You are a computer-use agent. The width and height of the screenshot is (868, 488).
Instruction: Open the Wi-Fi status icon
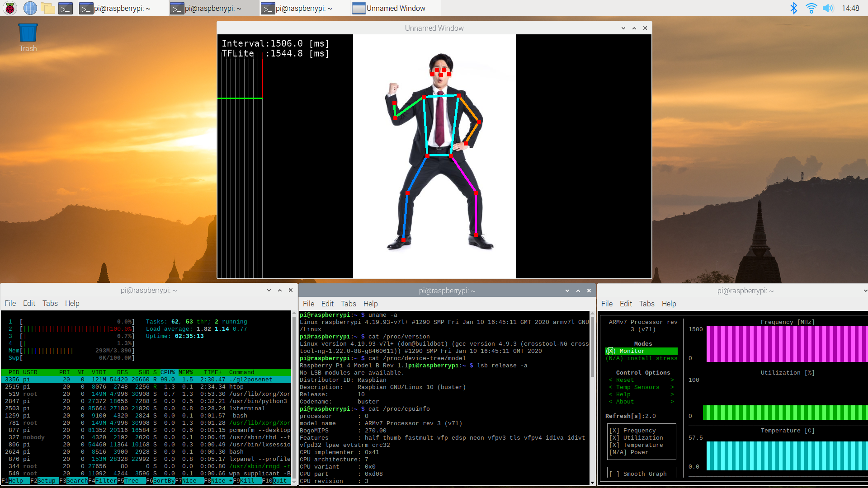pos(811,8)
